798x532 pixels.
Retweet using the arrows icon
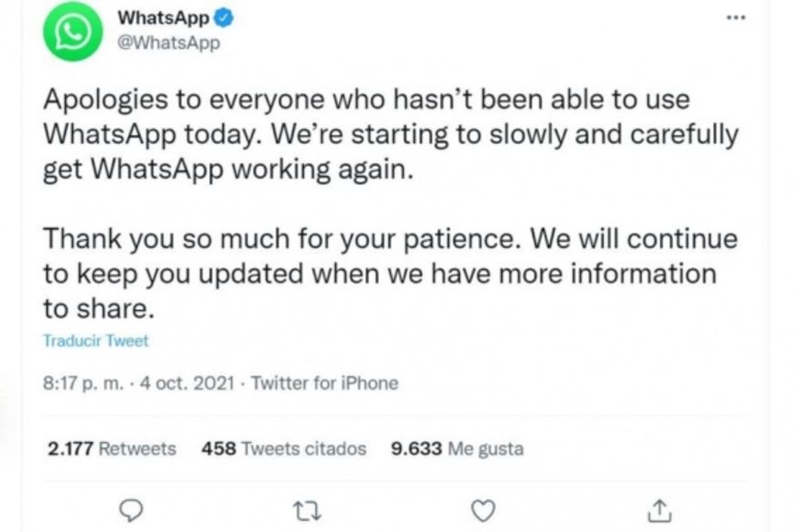(x=306, y=511)
